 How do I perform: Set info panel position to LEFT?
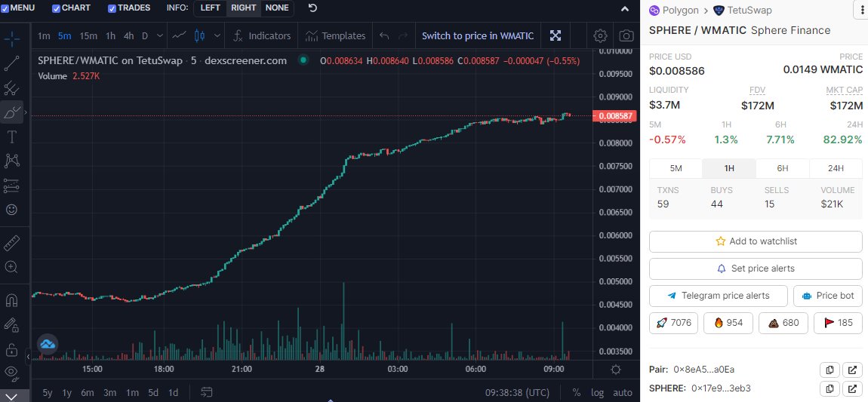(210, 8)
